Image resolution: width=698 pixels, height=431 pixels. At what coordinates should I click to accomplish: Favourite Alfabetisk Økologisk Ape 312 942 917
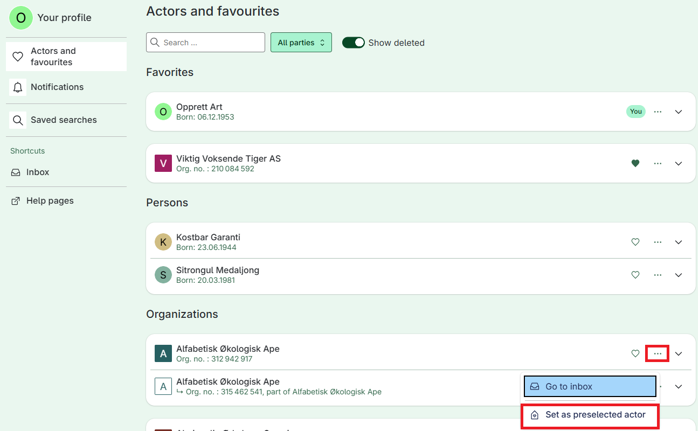pos(635,354)
